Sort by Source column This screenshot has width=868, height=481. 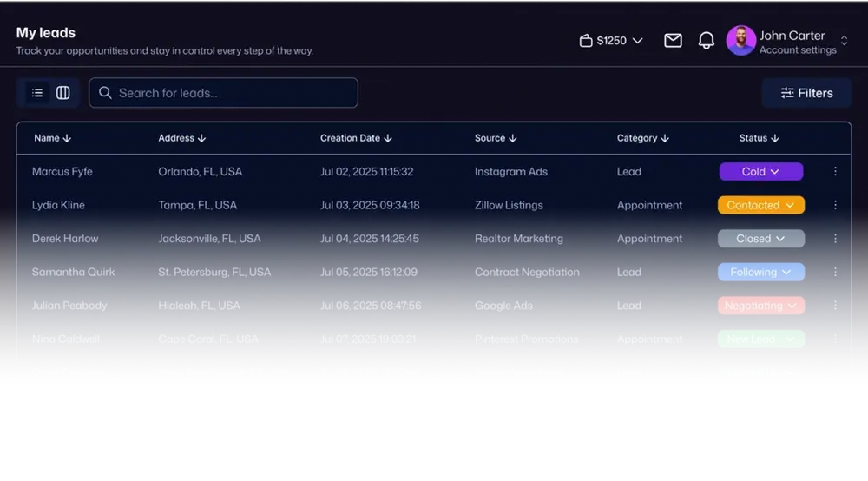(496, 138)
